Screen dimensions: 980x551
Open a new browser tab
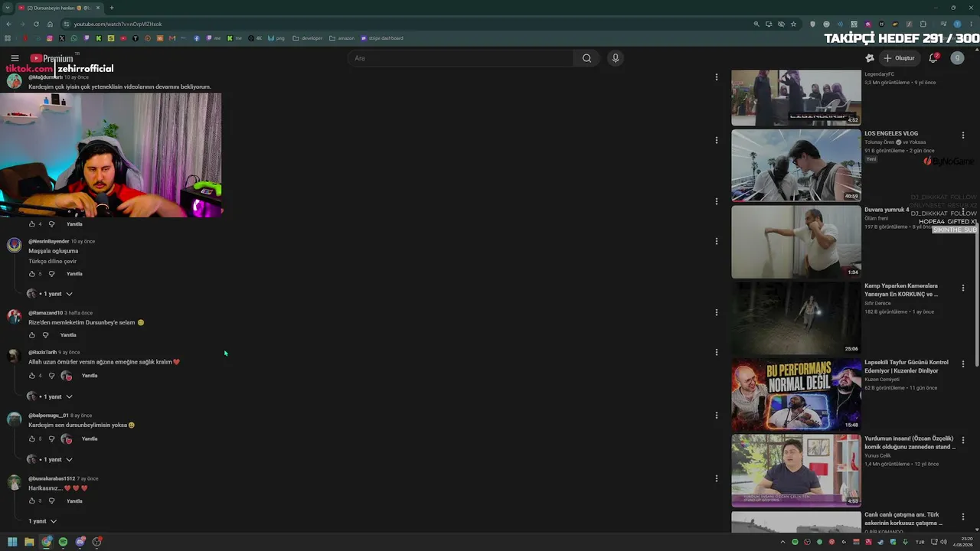tap(112, 8)
